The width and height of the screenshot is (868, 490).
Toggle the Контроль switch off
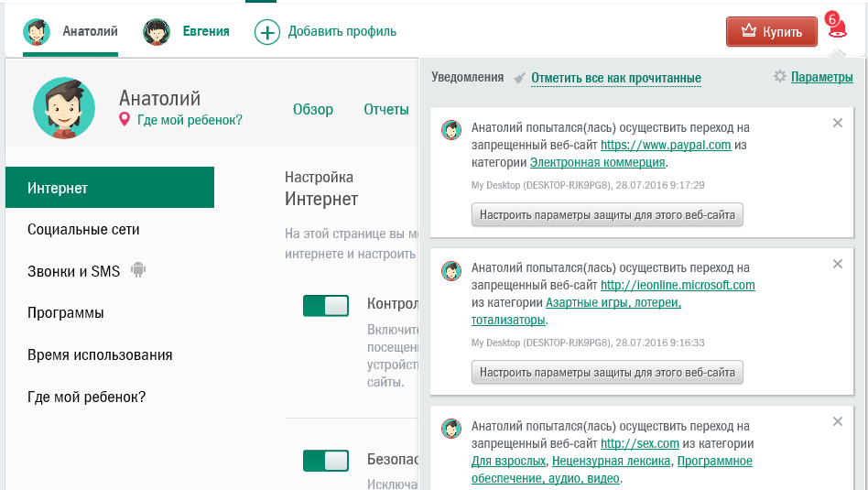coord(326,306)
